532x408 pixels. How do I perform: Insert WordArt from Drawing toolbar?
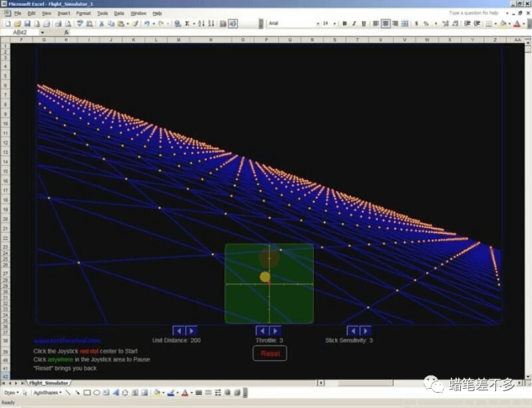tap(116, 393)
